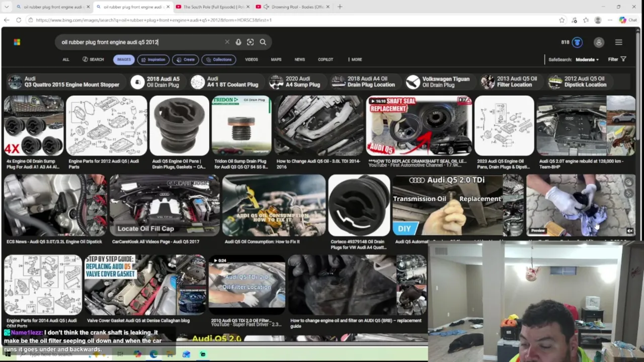
Task: Open Audi Q5 Engine Oil Pans plug image
Action: (x=179, y=126)
